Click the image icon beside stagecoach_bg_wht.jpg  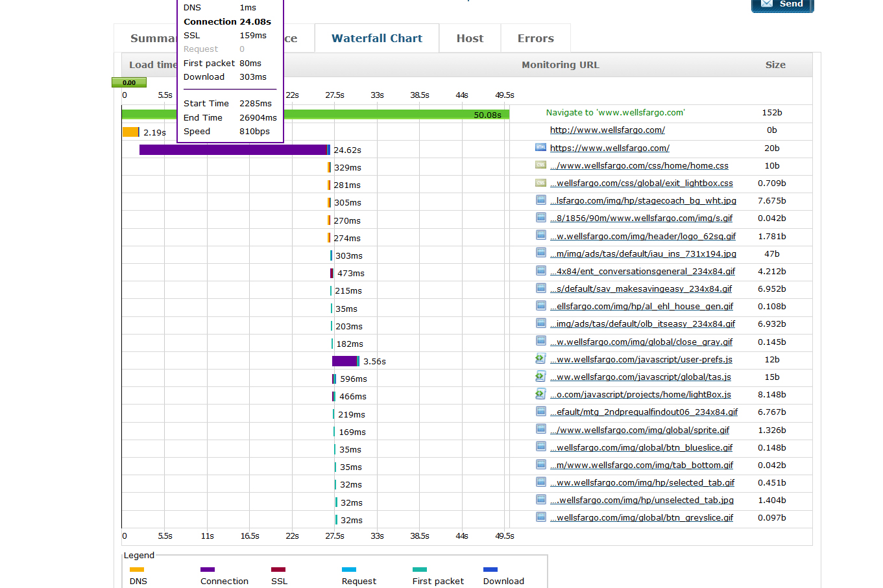[540, 200]
